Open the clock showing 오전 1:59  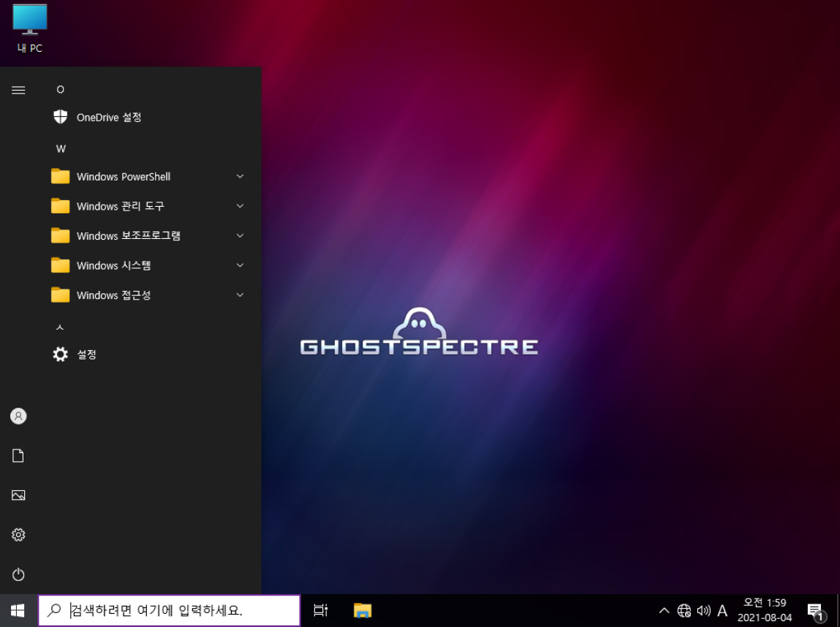(x=765, y=610)
